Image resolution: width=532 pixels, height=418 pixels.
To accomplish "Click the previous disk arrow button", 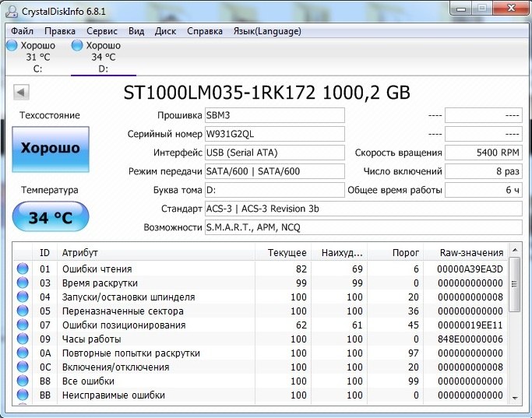I will coord(21,93).
